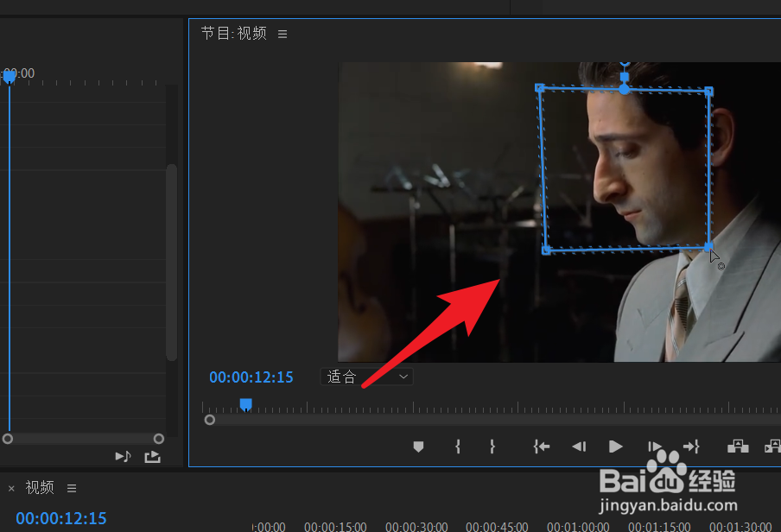
Task: Go to In point
Action: pyautogui.click(x=542, y=446)
